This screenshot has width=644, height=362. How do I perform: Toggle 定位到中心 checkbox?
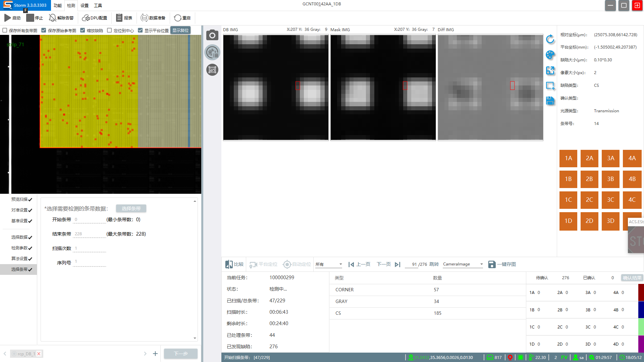pos(109,31)
